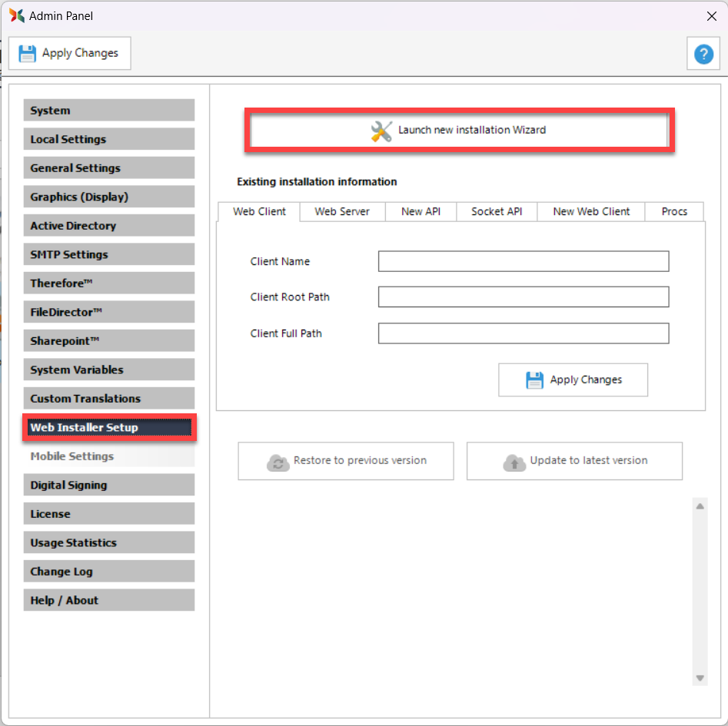Open the Digital Signing section
Viewport: 728px width, 726px height.
click(x=108, y=485)
